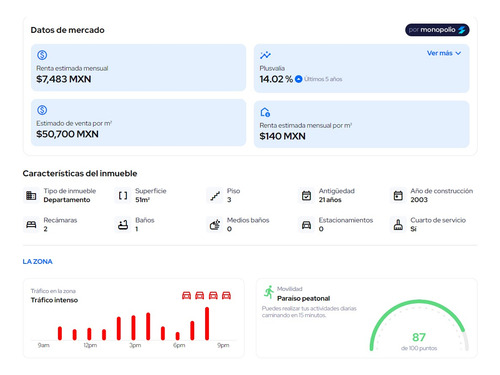Click the broom icon for Cuarto de servicio
The image size is (500, 375).
pos(398,225)
